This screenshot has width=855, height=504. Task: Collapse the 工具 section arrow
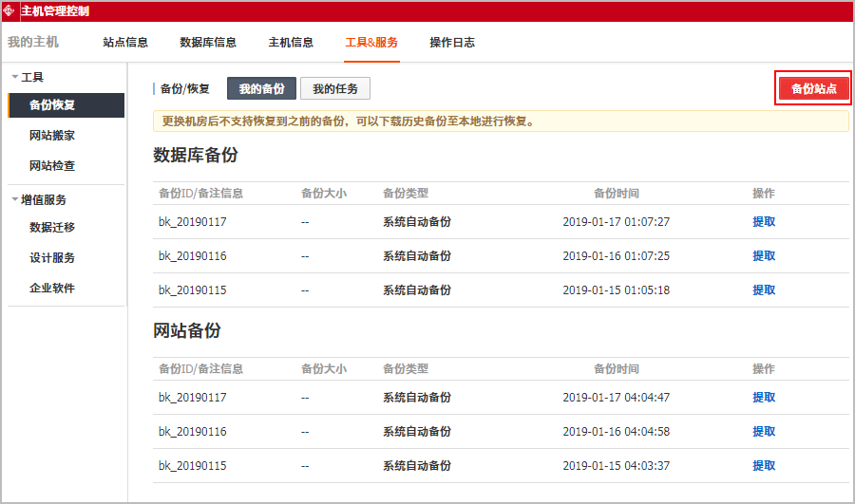click(14, 77)
